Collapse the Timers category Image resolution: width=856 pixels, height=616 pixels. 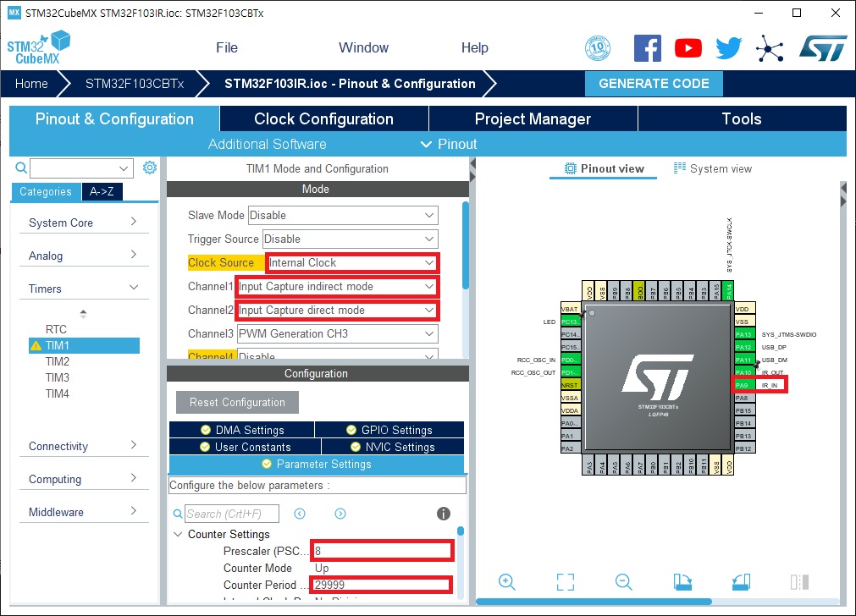[84, 288]
